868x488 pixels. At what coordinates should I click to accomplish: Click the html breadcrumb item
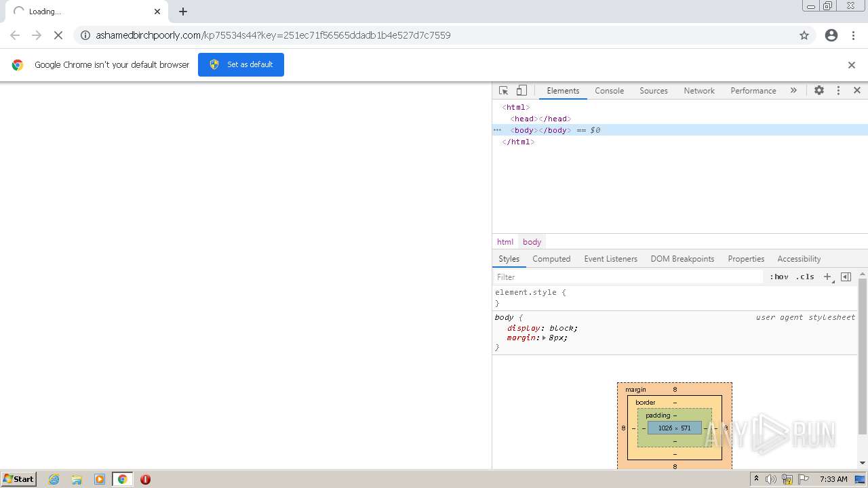click(x=505, y=242)
